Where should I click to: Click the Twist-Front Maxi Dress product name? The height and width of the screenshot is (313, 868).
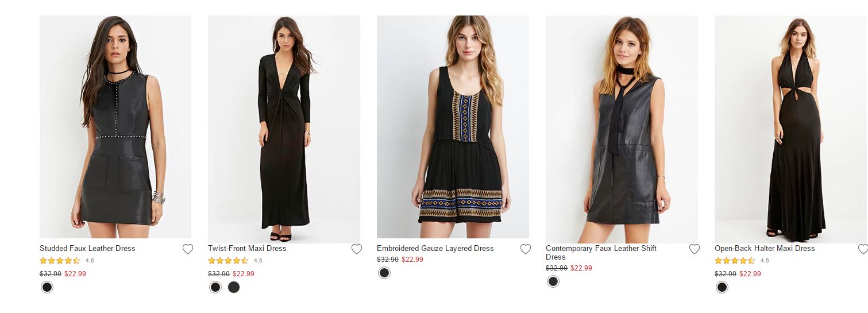(x=247, y=249)
